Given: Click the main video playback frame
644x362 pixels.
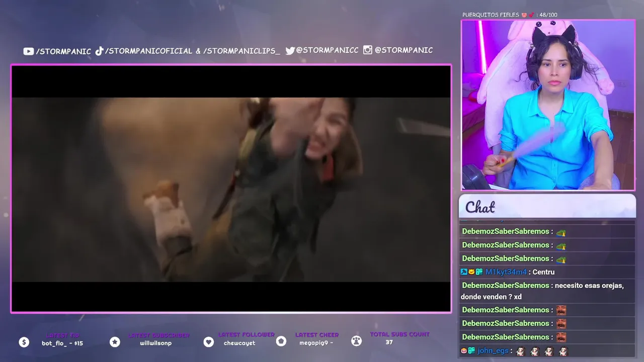Looking at the screenshot, I should pyautogui.click(x=231, y=189).
